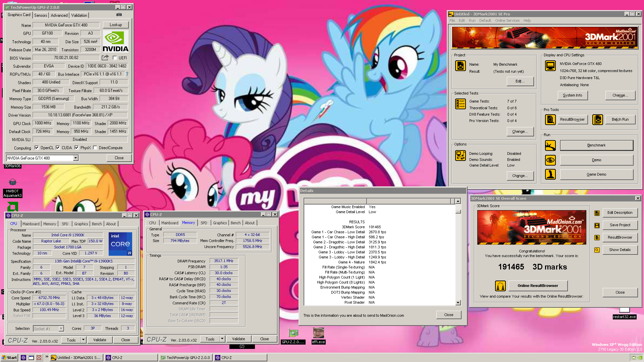Open the Run menu in 3DMark2001

tap(472, 20)
